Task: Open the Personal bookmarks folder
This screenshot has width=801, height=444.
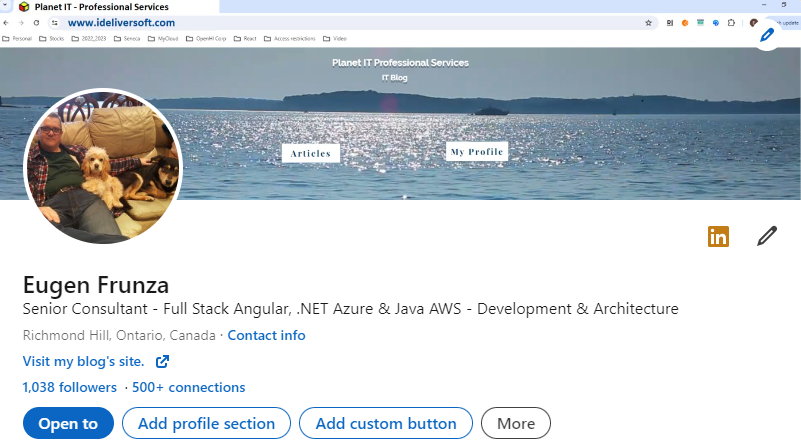Action: pos(17,39)
